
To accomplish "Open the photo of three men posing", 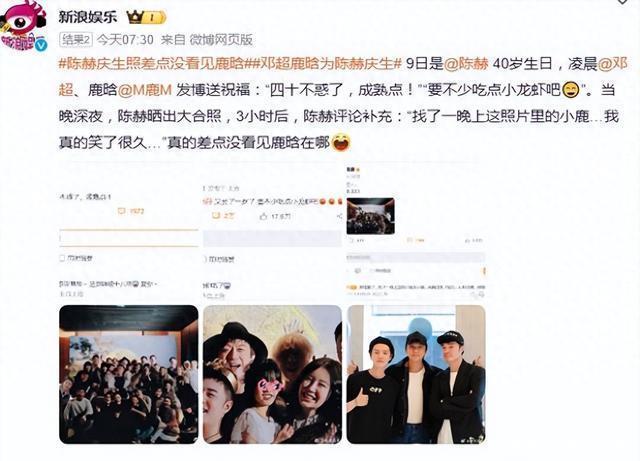I will click(x=416, y=374).
